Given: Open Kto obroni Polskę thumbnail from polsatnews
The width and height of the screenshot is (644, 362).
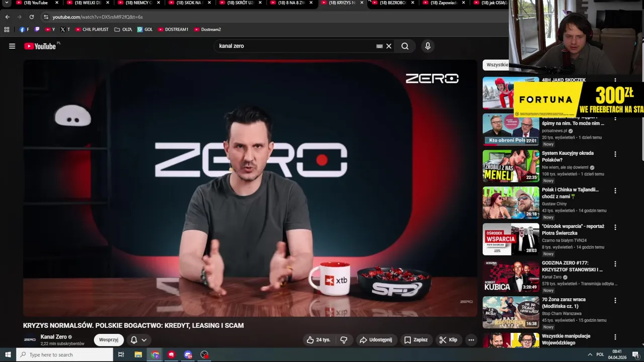Looking at the screenshot, I should click(511, 129).
